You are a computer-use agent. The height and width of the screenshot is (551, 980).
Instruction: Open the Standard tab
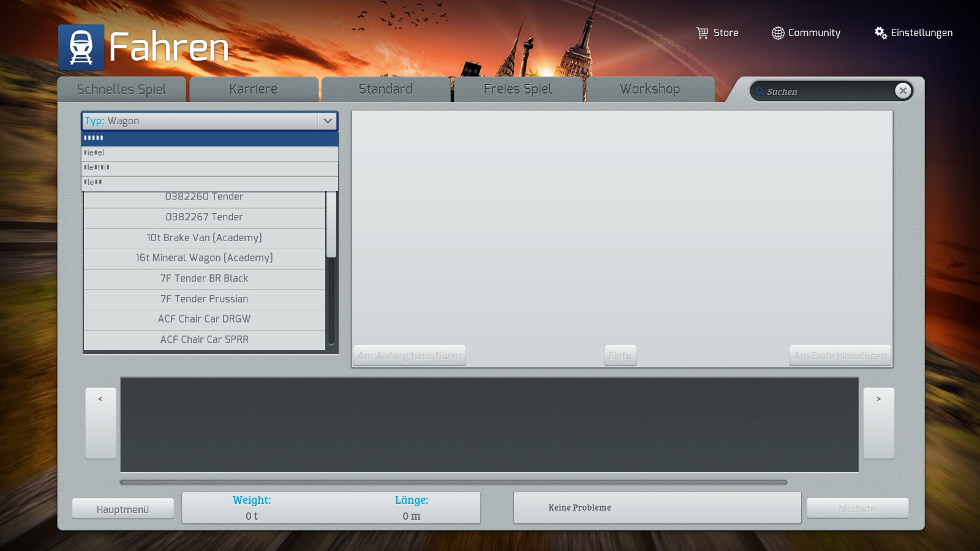click(x=386, y=89)
